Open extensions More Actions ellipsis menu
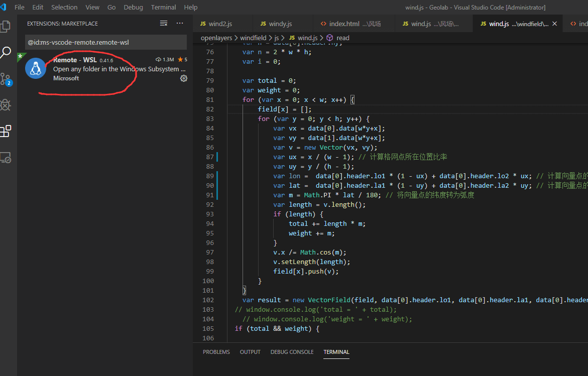Image resolution: width=588 pixels, height=376 pixels. tap(180, 24)
